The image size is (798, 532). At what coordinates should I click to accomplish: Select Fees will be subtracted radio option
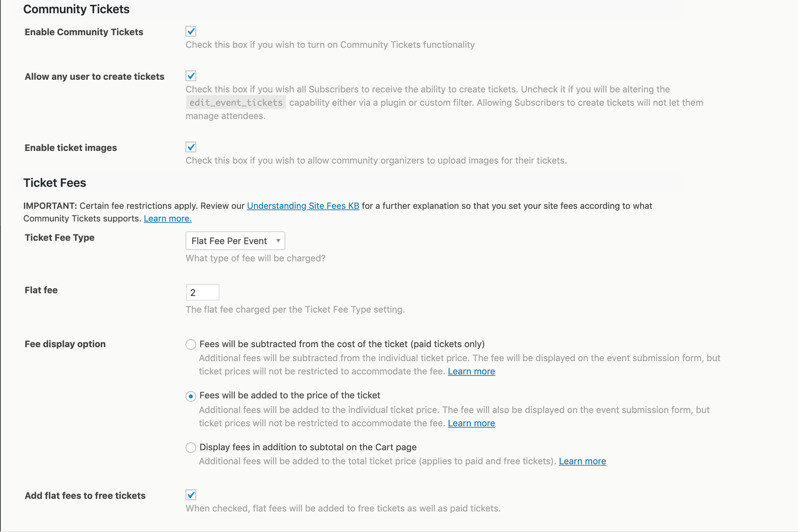click(x=191, y=344)
